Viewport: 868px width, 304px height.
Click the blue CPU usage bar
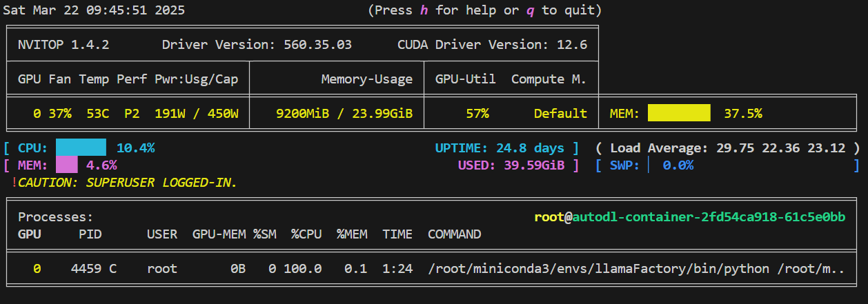[x=81, y=148]
